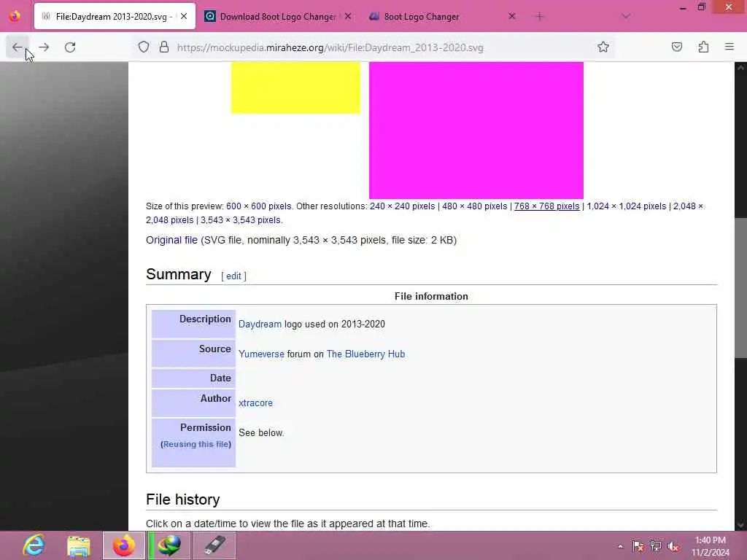Click the scrollbar up arrow
Image resolution: width=747 pixels, height=560 pixels.
pyautogui.click(x=741, y=68)
